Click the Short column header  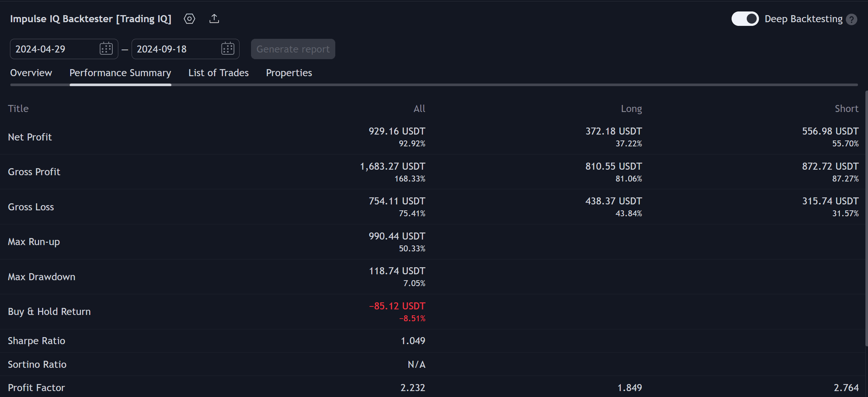(x=847, y=109)
